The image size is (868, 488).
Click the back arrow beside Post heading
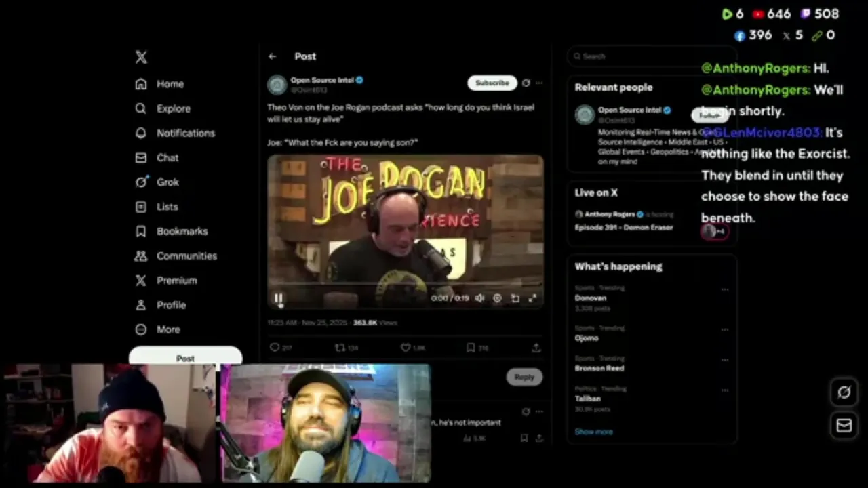[x=273, y=56]
